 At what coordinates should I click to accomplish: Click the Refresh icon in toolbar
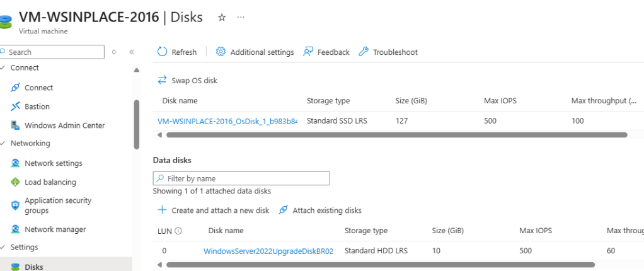point(162,52)
